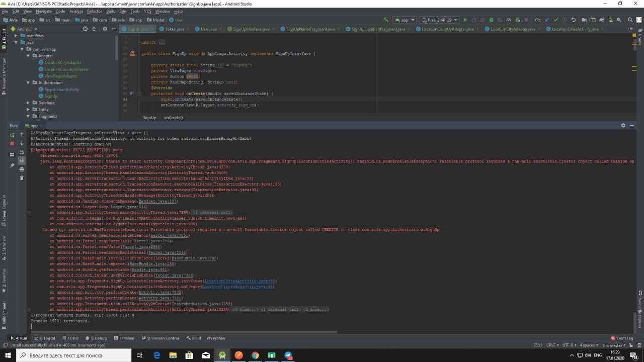Open Run panel settings gear

click(623, 125)
